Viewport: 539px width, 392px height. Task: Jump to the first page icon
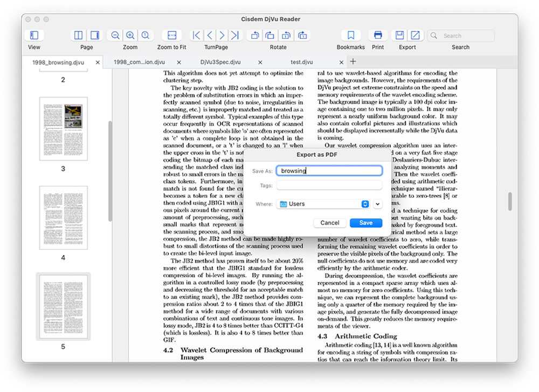[x=196, y=35]
